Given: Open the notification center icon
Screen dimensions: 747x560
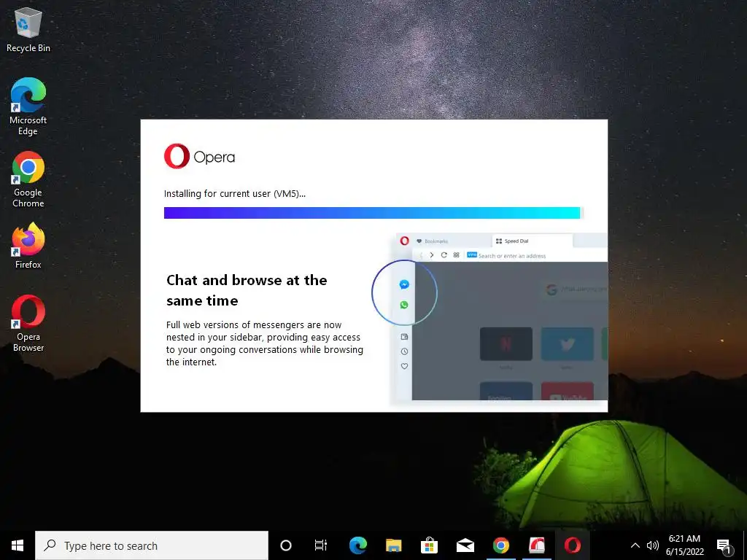Looking at the screenshot, I should (724, 546).
